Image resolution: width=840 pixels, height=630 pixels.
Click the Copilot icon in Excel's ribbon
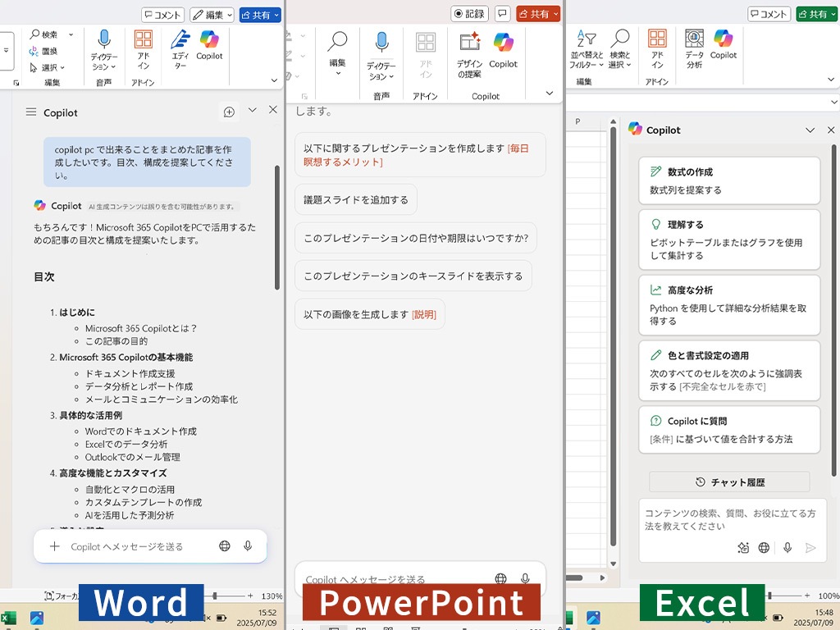click(724, 44)
